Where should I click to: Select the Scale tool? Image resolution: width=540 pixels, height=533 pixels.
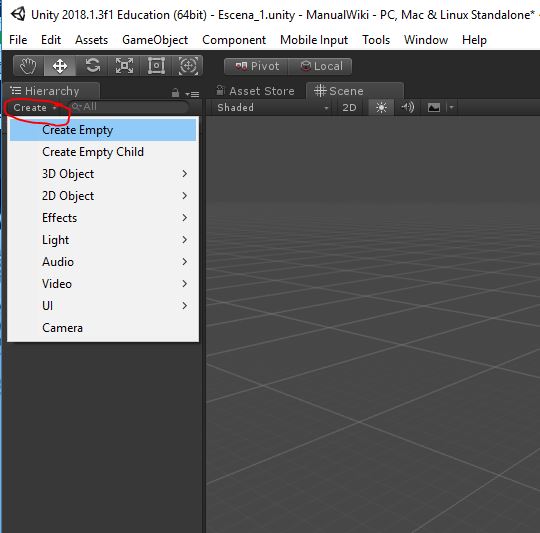pos(124,66)
